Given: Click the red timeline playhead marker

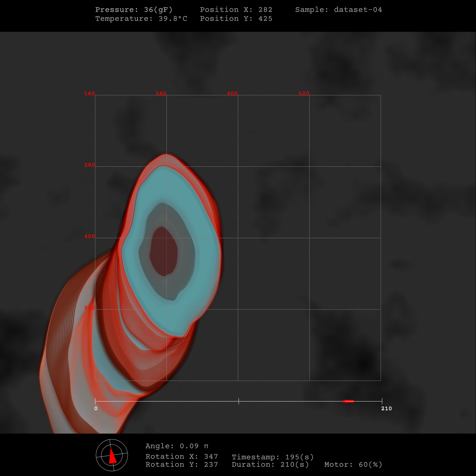Looking at the screenshot, I should [348, 401].
